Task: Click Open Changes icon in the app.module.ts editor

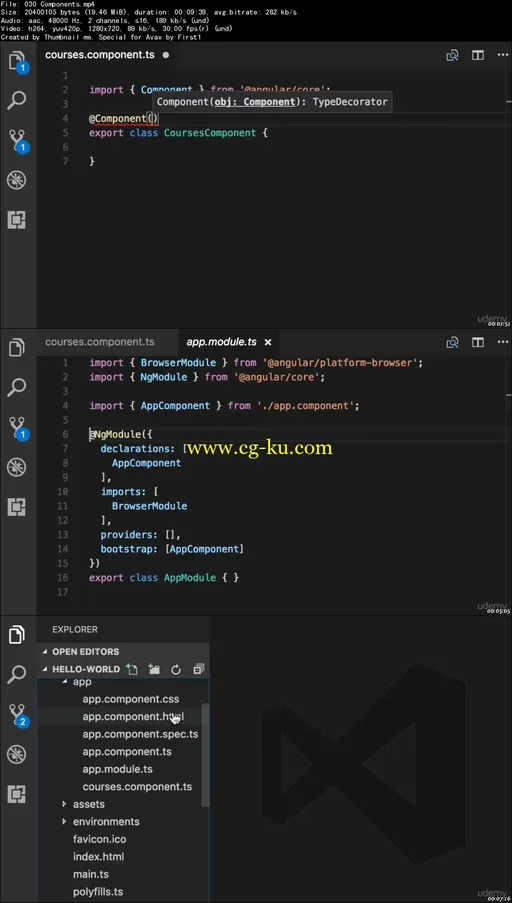Action: click(453, 342)
